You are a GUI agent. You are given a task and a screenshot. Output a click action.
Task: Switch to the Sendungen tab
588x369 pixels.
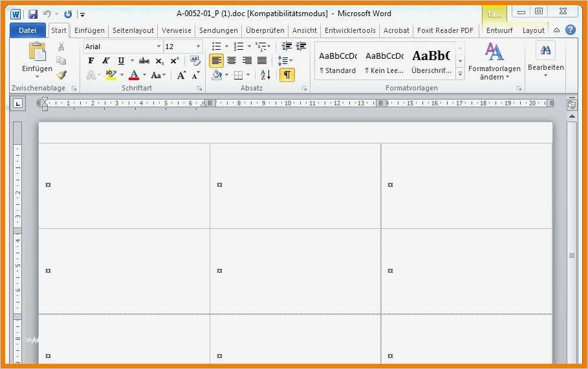click(x=218, y=30)
